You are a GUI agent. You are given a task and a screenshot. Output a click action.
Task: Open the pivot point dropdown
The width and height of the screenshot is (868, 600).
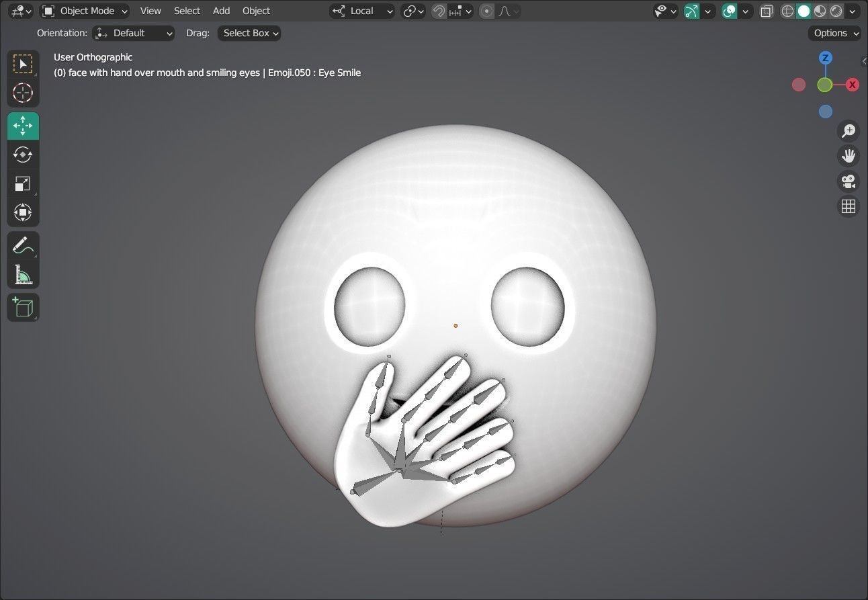click(x=413, y=11)
